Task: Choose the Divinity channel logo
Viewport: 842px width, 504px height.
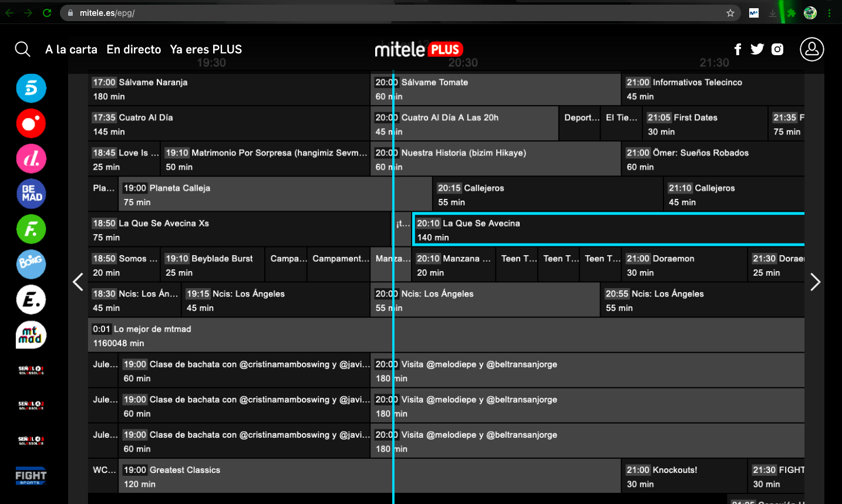Action: click(31, 159)
